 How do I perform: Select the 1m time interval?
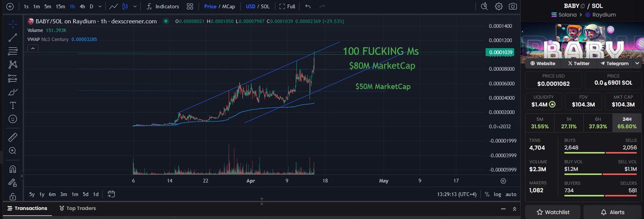36,6
